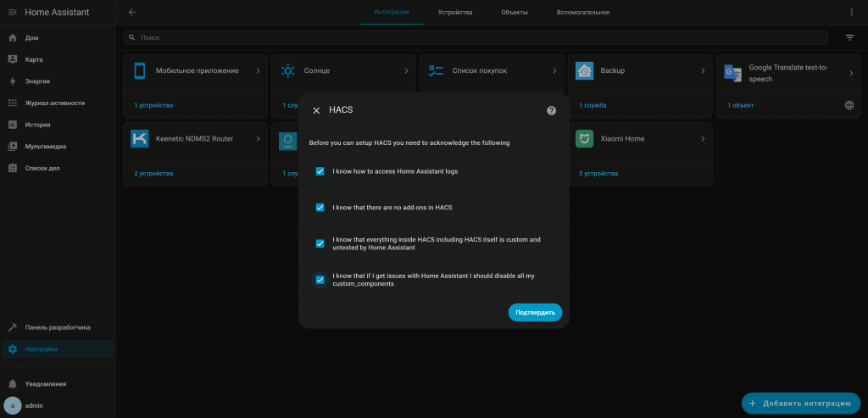The width and height of the screenshot is (868, 418).
Task: Open the Карта map icon
Action: pyautogui.click(x=13, y=60)
